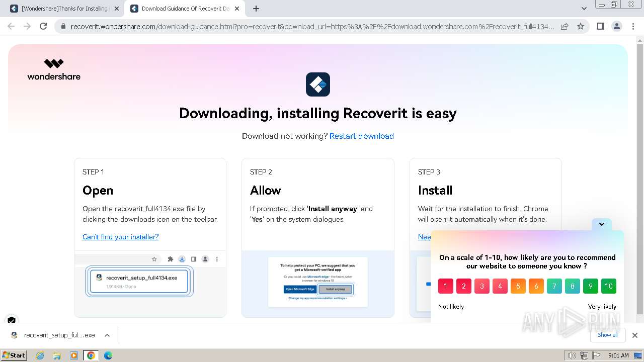The width and height of the screenshot is (644, 362).
Task: Open the tab search dropdown
Action: coord(584,9)
